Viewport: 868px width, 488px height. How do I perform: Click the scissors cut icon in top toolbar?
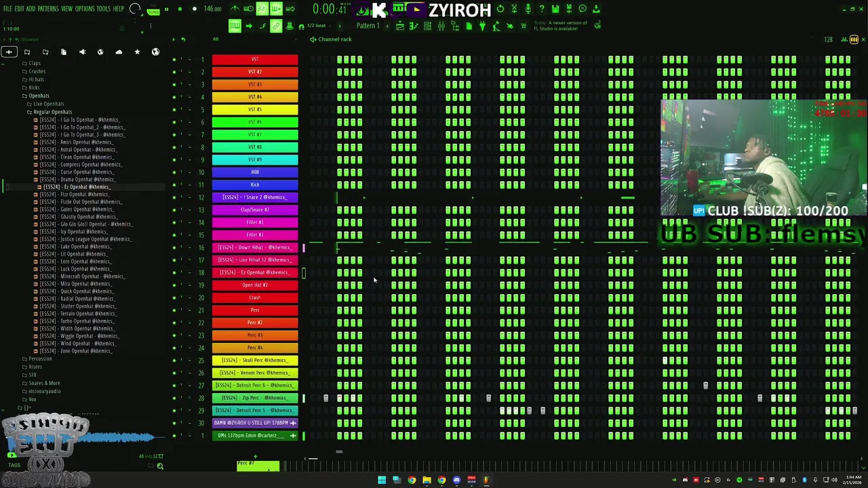(514, 9)
